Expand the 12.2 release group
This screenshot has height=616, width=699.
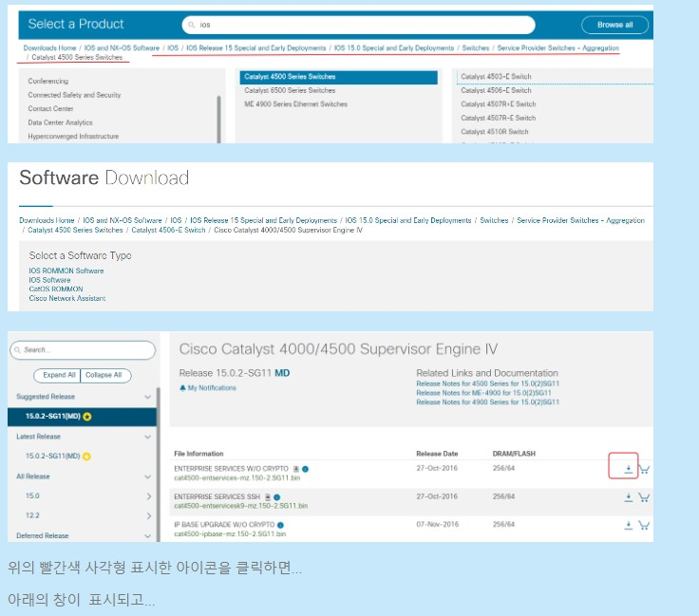(149, 515)
